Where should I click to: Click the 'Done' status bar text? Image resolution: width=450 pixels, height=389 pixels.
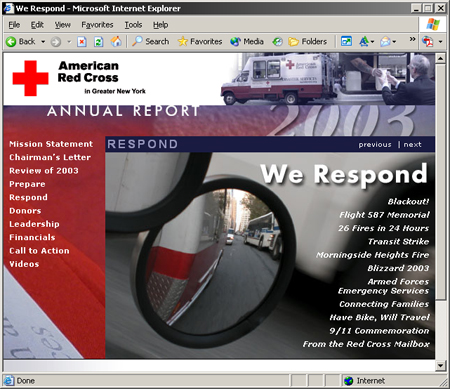(26, 381)
